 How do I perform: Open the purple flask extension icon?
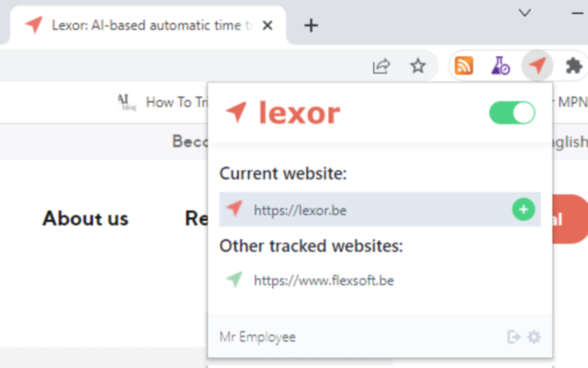pyautogui.click(x=500, y=65)
